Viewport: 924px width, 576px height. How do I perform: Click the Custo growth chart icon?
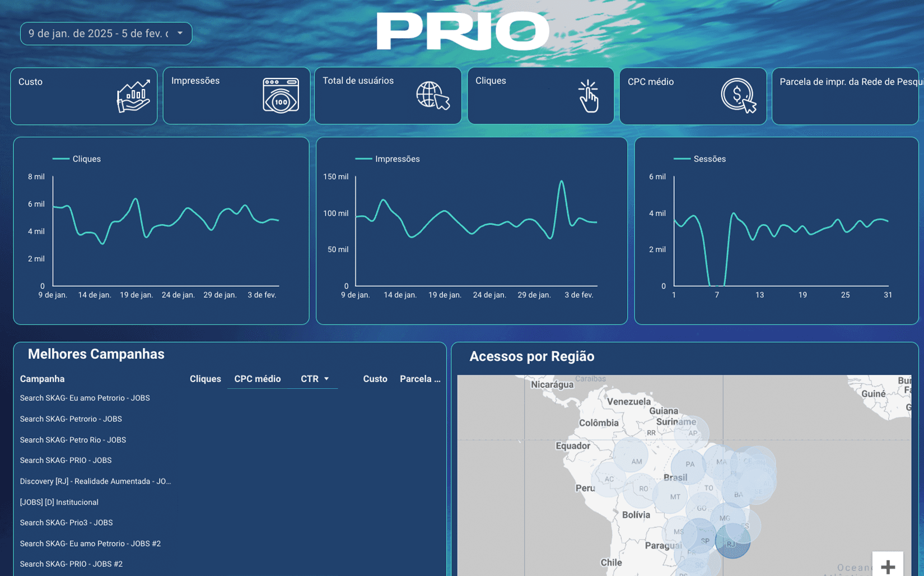pyautogui.click(x=133, y=96)
